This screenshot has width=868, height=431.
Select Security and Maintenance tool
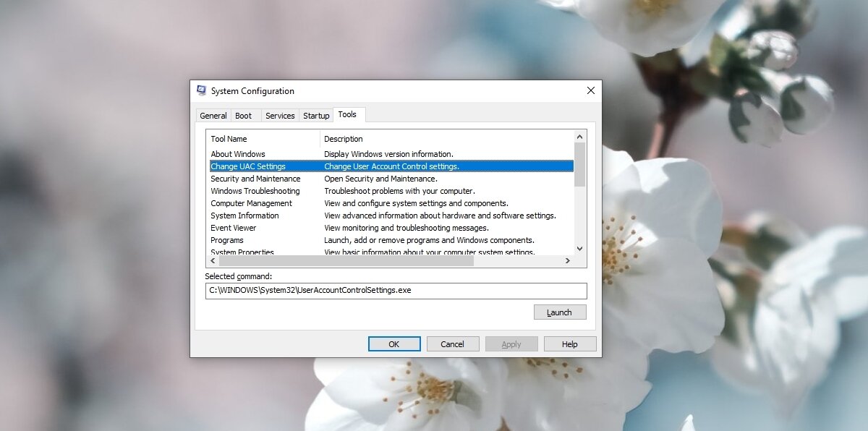[x=391, y=179]
